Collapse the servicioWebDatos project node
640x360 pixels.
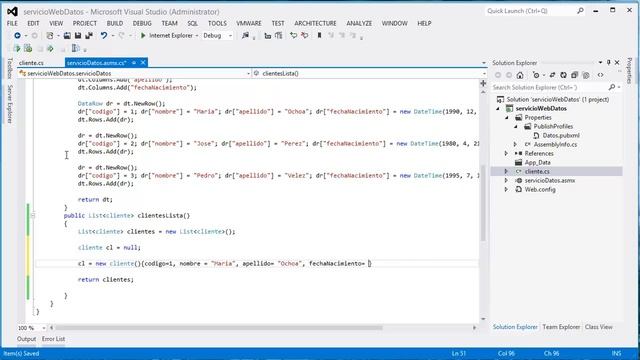498,109
